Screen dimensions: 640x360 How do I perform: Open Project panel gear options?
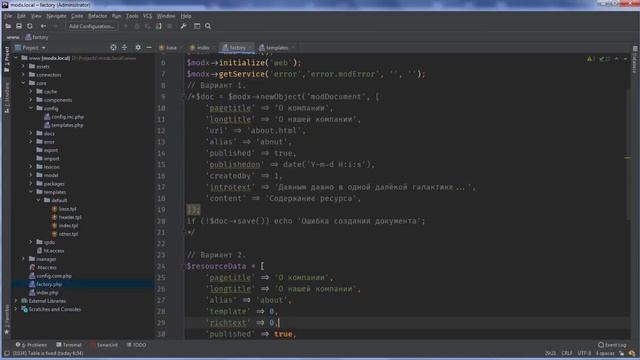(138, 47)
